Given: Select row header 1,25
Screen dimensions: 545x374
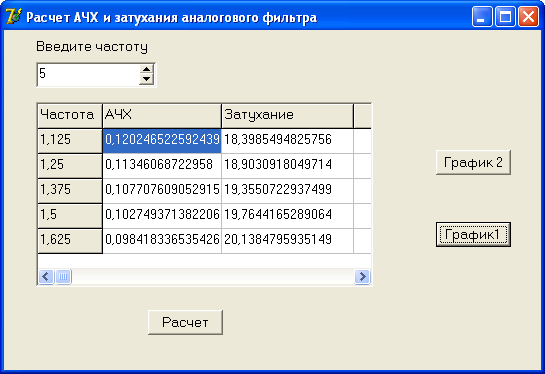Looking at the screenshot, I should coord(70,166).
